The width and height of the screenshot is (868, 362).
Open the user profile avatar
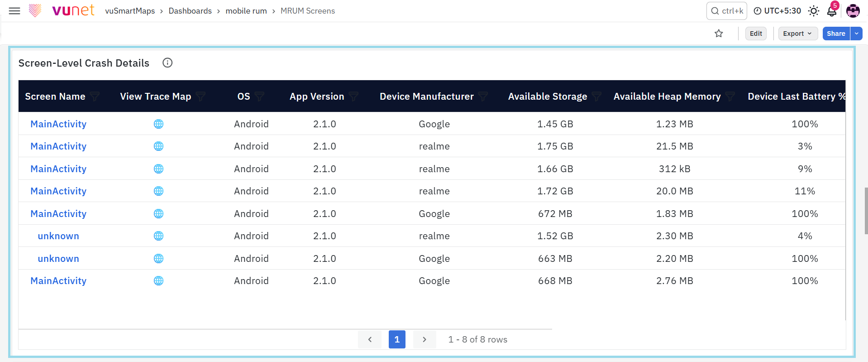[853, 11]
